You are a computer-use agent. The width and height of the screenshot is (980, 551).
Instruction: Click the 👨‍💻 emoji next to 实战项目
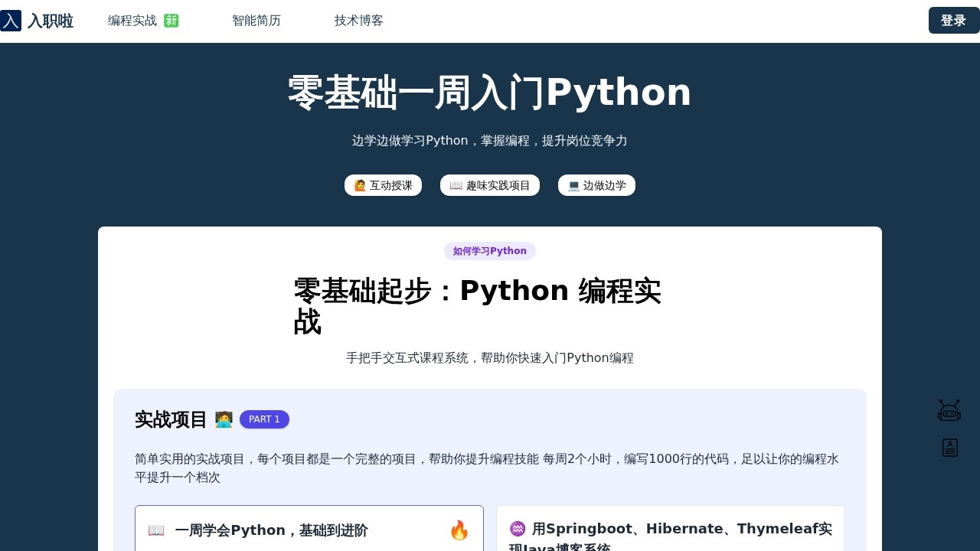pos(224,419)
